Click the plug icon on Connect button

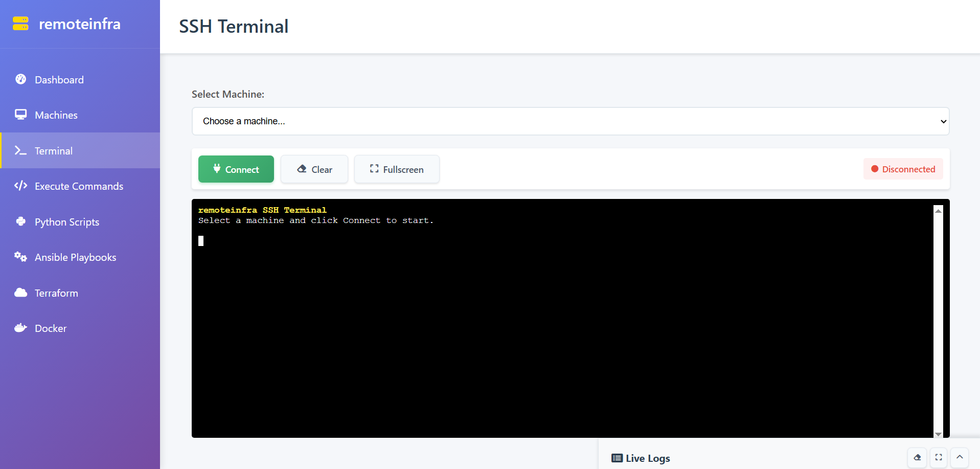click(x=217, y=168)
